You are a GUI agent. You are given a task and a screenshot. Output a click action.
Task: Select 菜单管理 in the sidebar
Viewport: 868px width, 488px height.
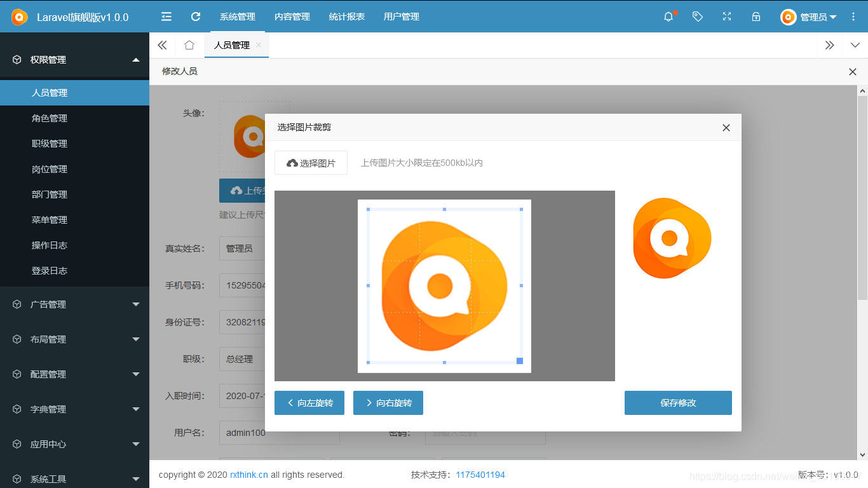[x=74, y=220]
